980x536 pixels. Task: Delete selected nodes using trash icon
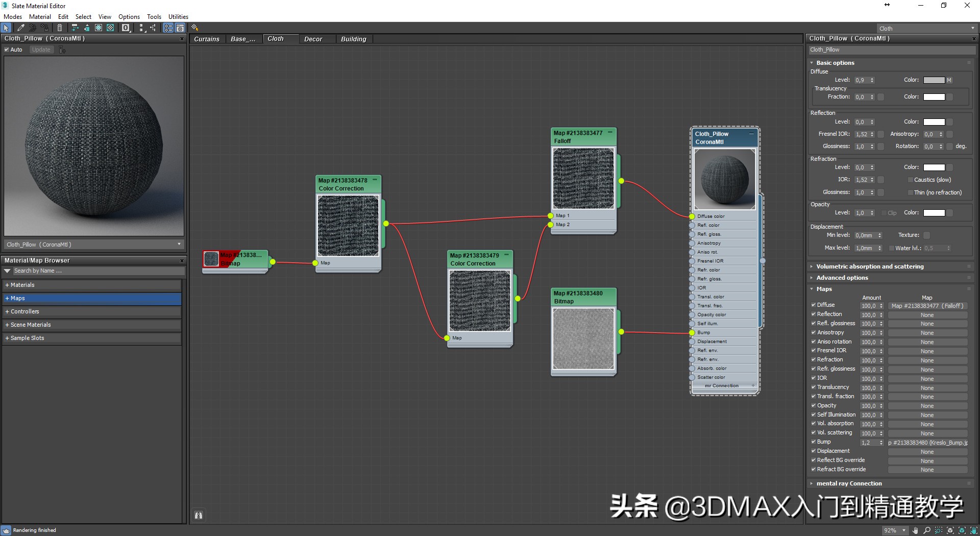(60, 28)
